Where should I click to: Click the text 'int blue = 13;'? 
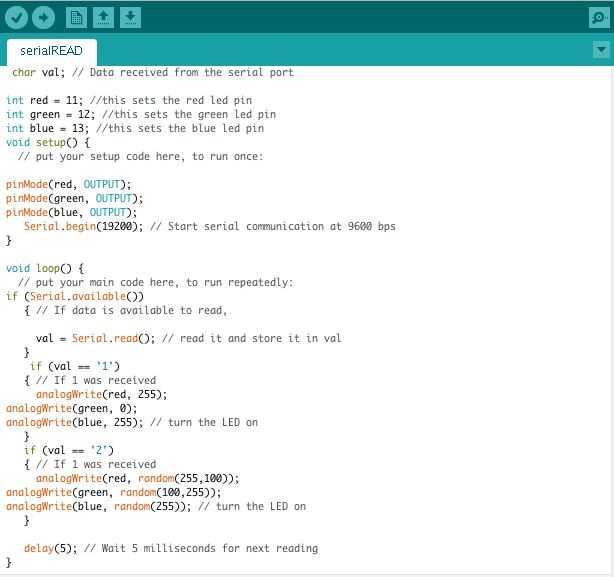pyautogui.click(x=47, y=128)
